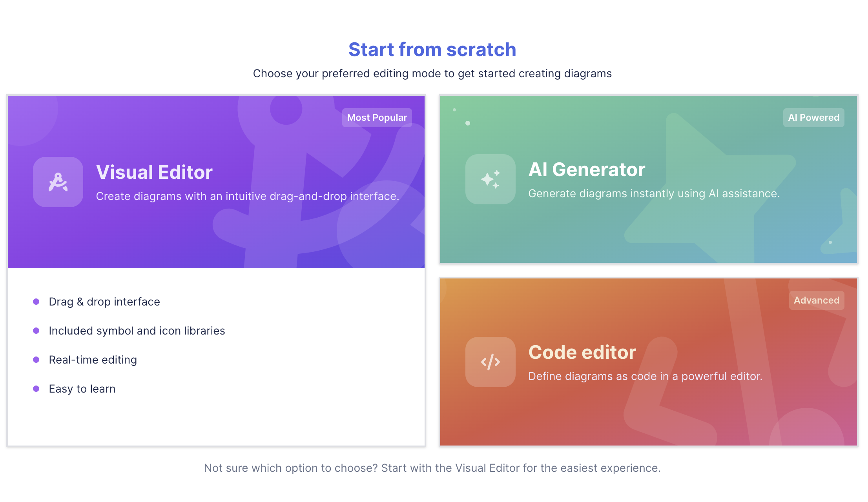Click Included symbol and icon libraries item
This screenshot has width=868, height=502.
point(137,331)
